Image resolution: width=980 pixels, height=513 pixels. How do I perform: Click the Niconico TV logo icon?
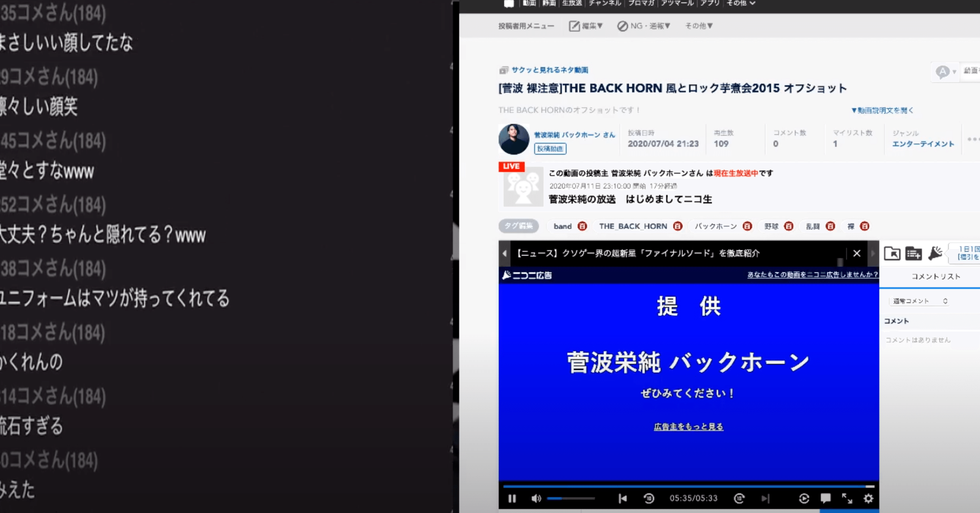(x=509, y=4)
